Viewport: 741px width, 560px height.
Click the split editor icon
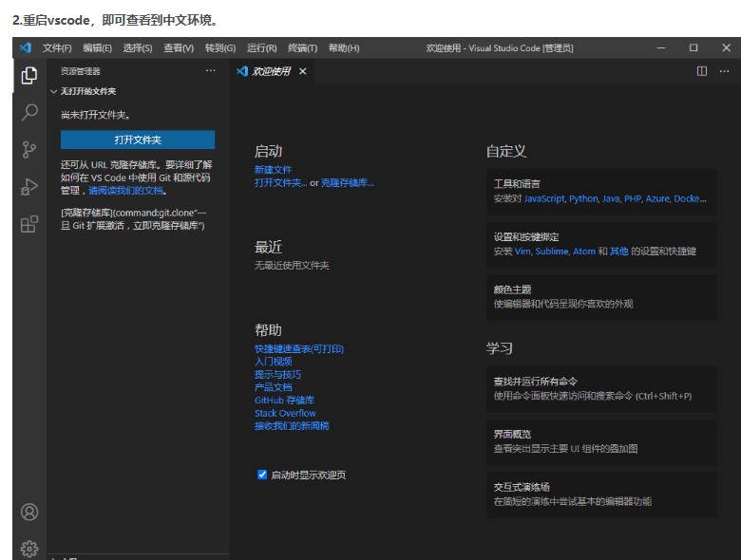tap(702, 71)
